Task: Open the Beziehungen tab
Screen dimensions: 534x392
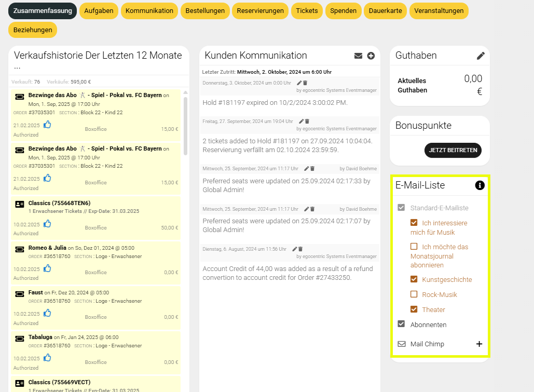Action: [x=33, y=30]
